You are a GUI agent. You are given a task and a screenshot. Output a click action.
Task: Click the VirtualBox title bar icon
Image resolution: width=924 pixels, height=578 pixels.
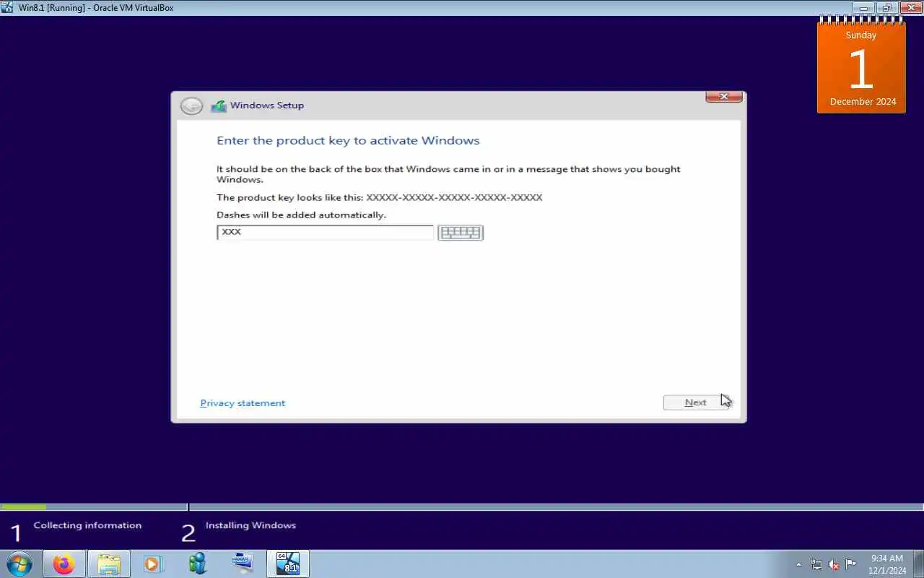7,7
